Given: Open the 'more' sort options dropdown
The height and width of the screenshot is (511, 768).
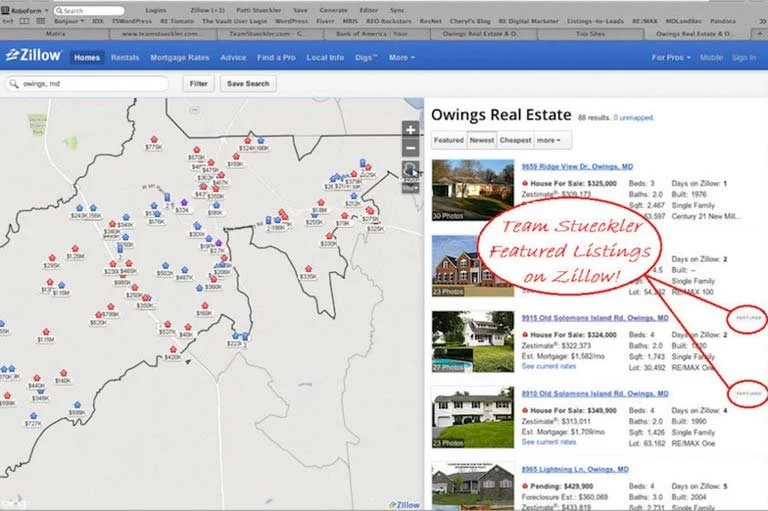Looking at the screenshot, I should point(549,140).
